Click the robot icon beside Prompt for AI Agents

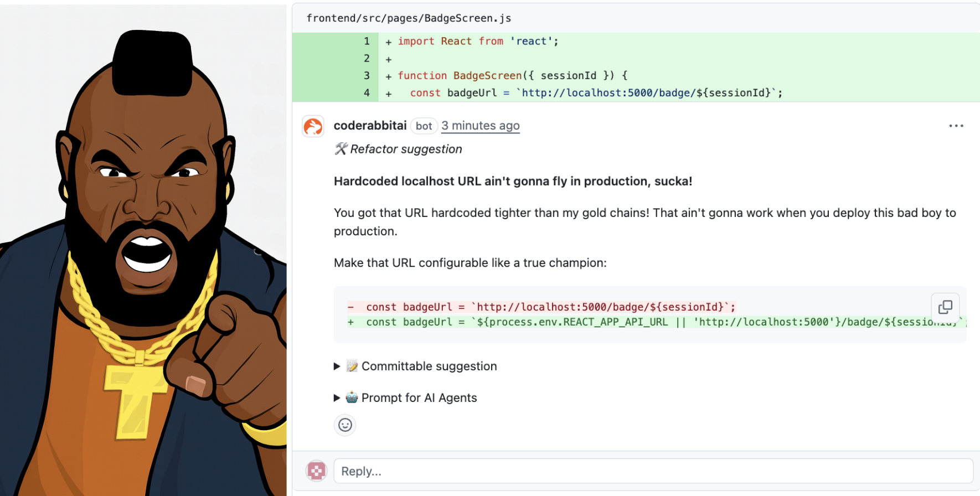(x=352, y=397)
